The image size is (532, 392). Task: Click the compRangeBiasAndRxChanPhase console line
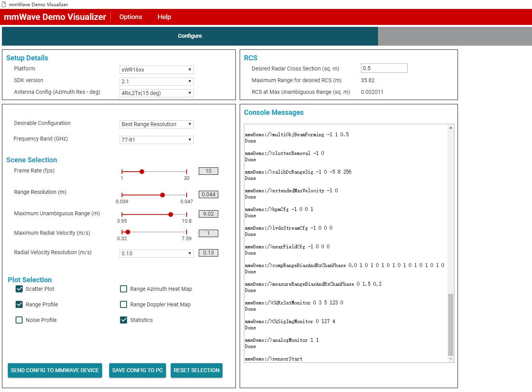pos(345,265)
